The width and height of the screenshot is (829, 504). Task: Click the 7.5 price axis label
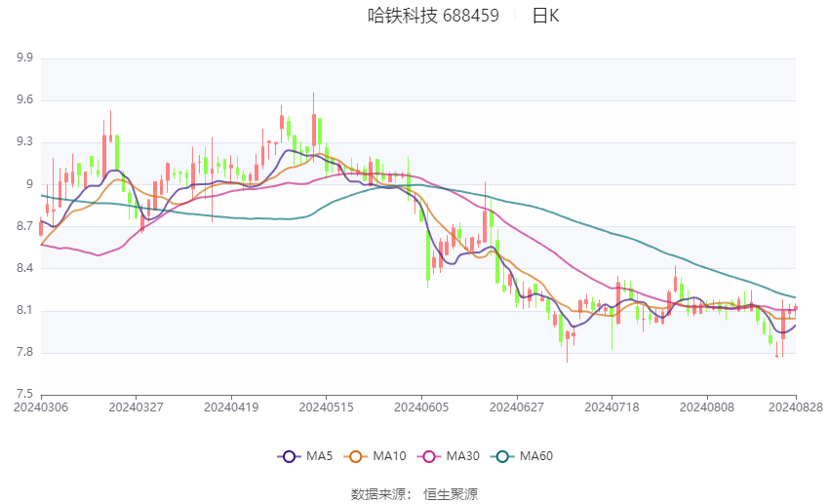coord(24,394)
